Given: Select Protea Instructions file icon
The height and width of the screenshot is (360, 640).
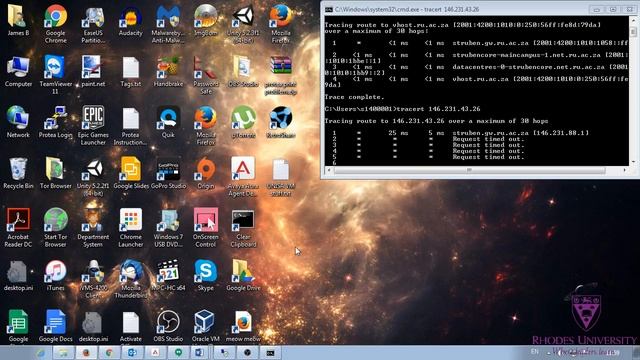Looking at the screenshot, I should coord(131,126).
